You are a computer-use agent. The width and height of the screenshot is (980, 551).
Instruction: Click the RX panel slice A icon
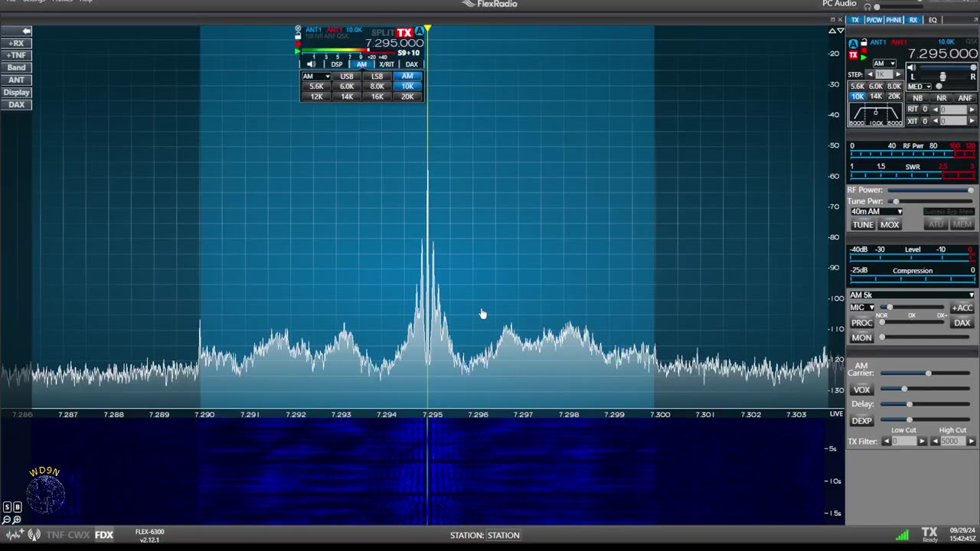[854, 44]
